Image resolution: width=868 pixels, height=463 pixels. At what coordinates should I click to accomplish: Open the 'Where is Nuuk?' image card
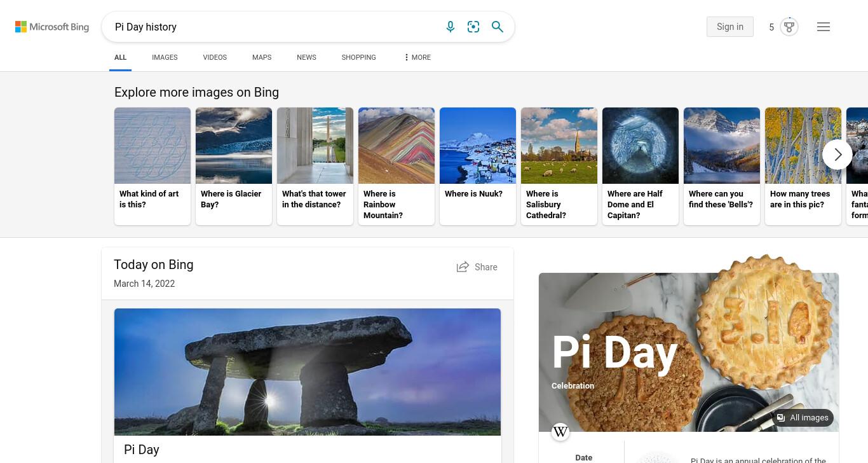[x=478, y=166]
